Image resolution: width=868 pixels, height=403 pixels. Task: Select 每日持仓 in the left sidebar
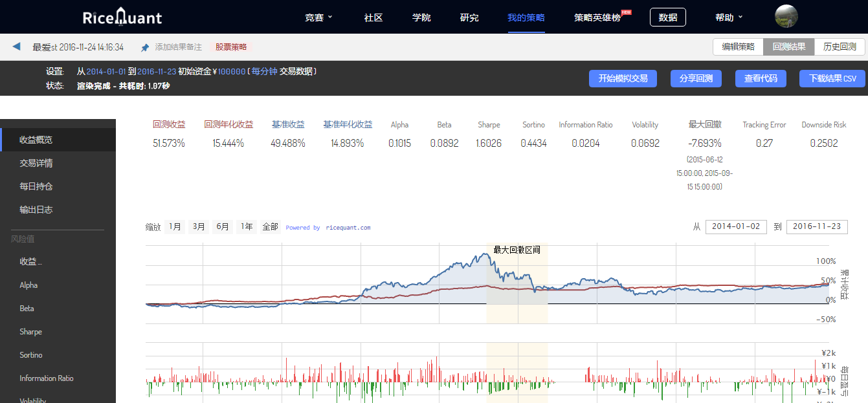pos(36,186)
